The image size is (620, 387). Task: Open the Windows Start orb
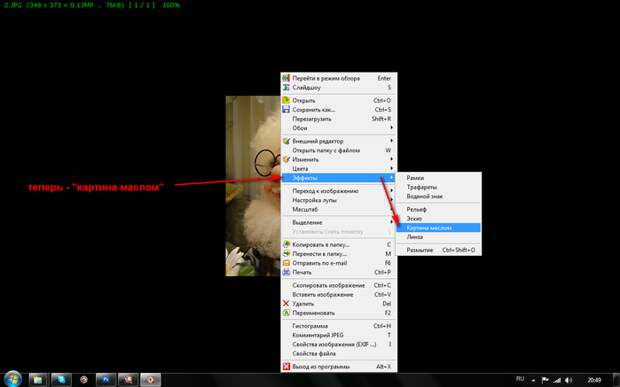(13, 379)
